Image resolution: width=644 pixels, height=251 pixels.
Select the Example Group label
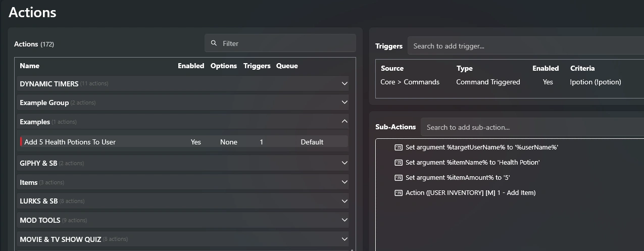pos(44,103)
